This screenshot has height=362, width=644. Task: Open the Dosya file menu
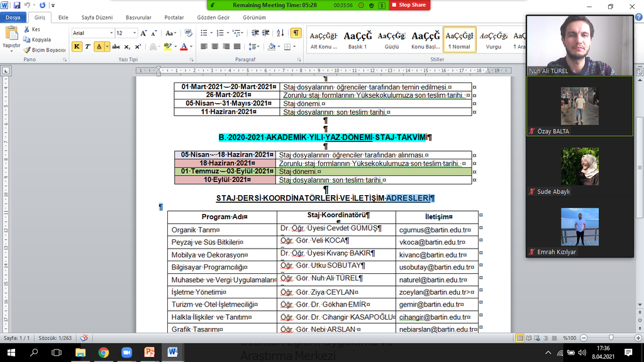click(13, 18)
